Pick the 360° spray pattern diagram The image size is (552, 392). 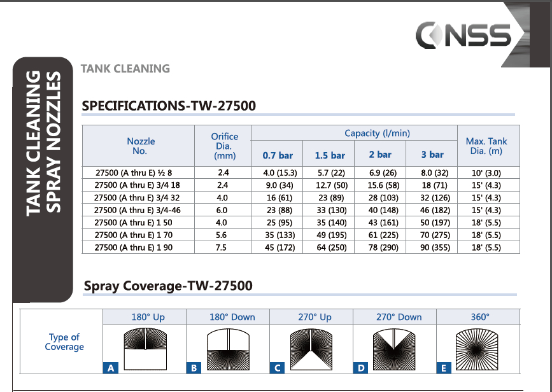tap(479, 349)
